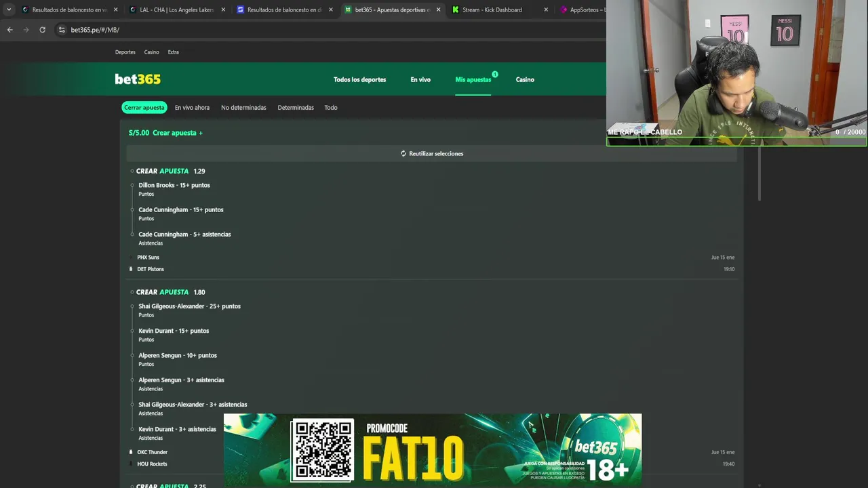Reload the page with refresh icon
The height and width of the screenshot is (488, 868).
[42, 30]
